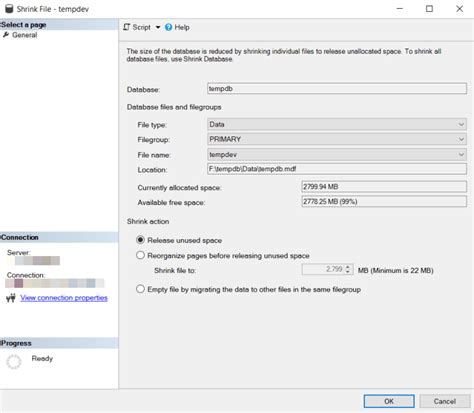Click the Shrink action group label
This screenshot has height=413, width=474.
tap(148, 222)
